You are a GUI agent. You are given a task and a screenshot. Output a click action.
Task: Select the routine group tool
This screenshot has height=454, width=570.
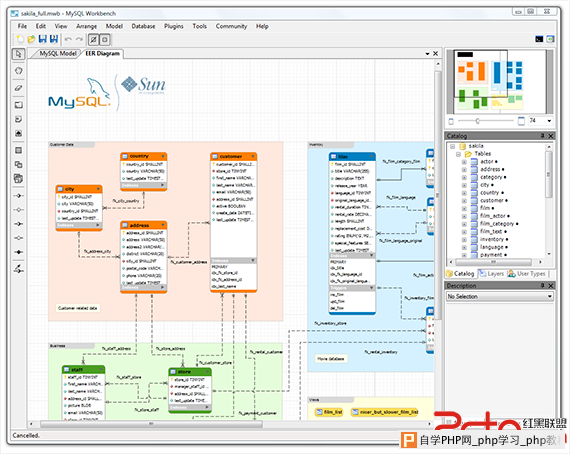point(19,178)
